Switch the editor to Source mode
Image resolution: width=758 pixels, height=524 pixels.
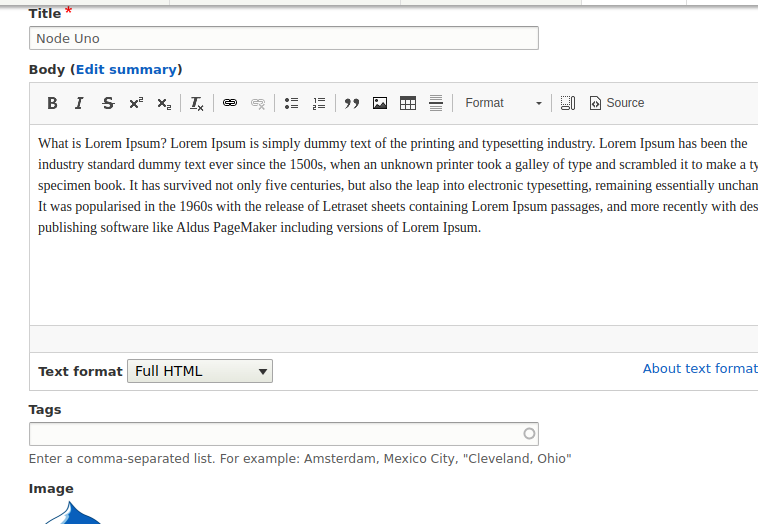pos(617,103)
